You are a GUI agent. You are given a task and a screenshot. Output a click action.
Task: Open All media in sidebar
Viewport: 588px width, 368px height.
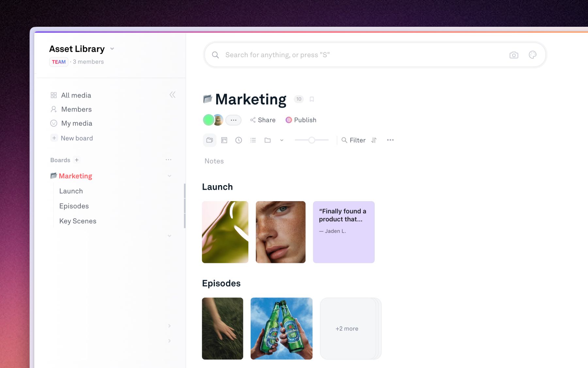[76, 95]
